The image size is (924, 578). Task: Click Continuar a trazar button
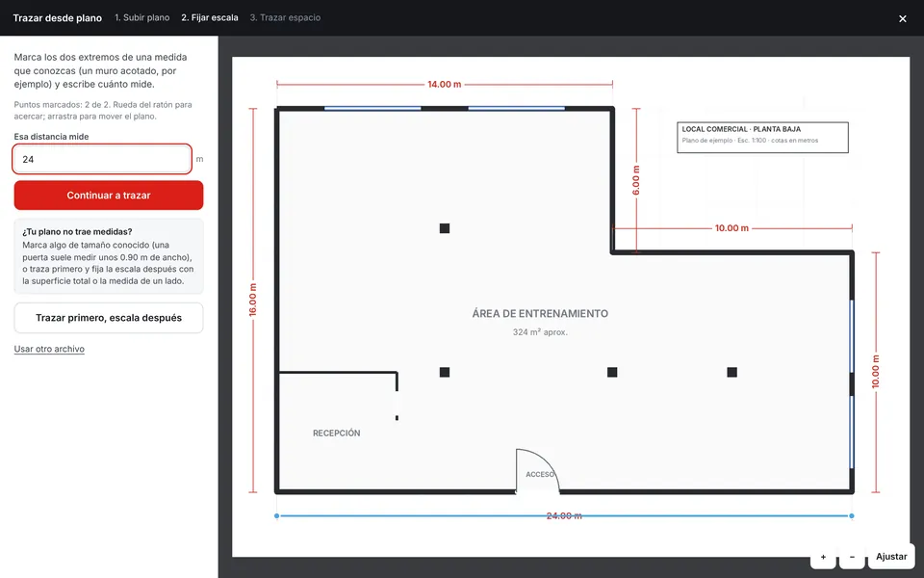pyautogui.click(x=109, y=196)
